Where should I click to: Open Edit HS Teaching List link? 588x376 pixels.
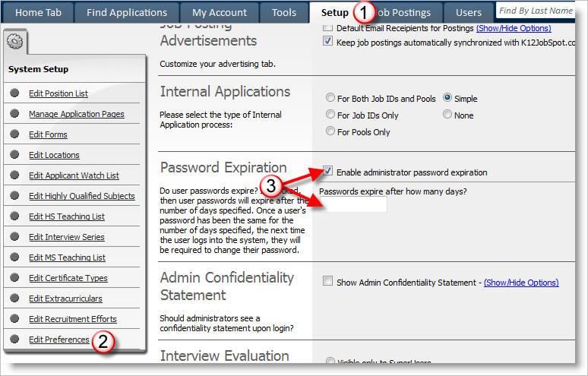tap(67, 216)
